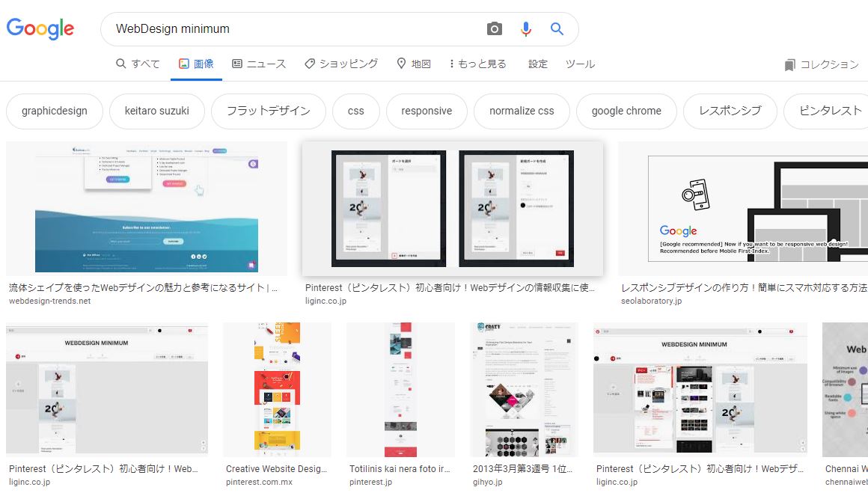Image resolution: width=868 pixels, height=496 pixels.
Task: Choose the css filter chip
Action: (x=356, y=111)
